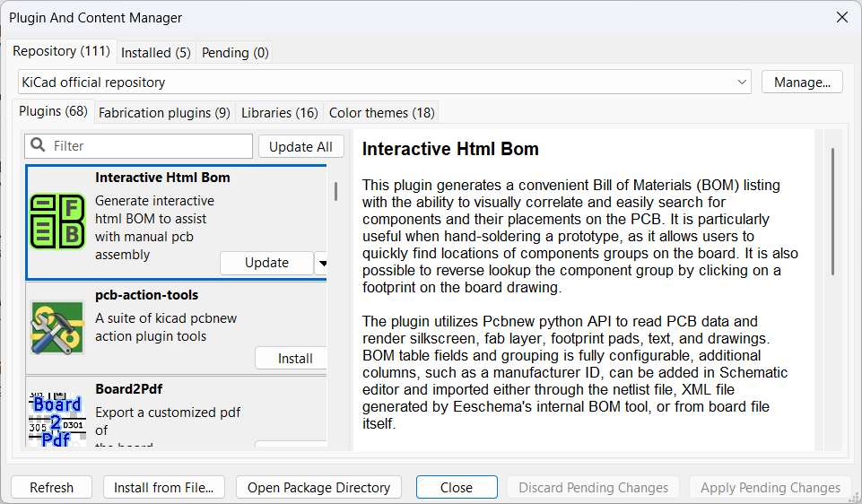Click the Interactive Html Bom plugin icon
This screenshot has height=504, width=862.
click(x=57, y=222)
